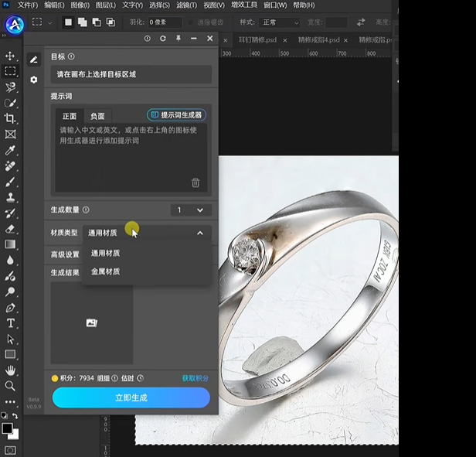476x457 pixels.
Task: Click info icon beside 明细
Action: [x=114, y=378]
